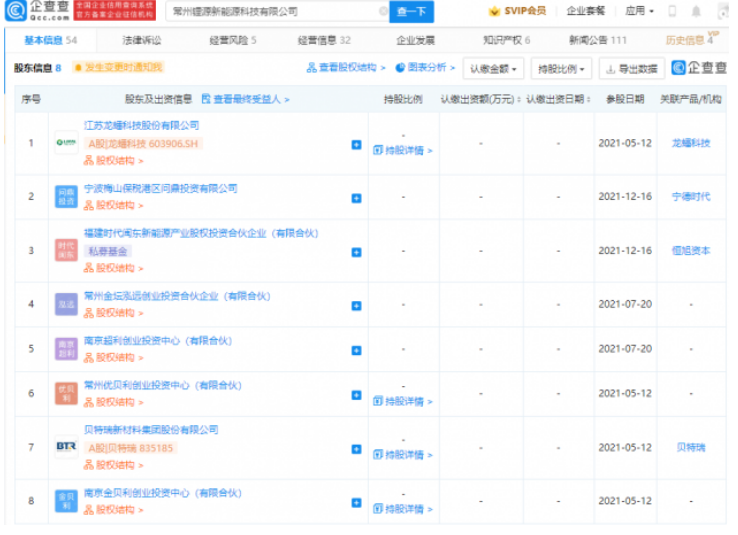Open 图表分析 link
738x535 pixels.
coord(425,68)
